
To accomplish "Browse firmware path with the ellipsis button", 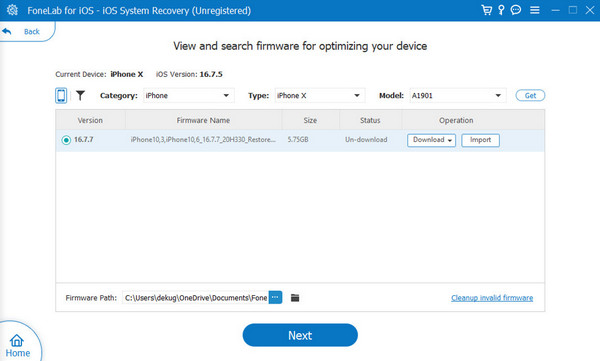I will [276, 297].
